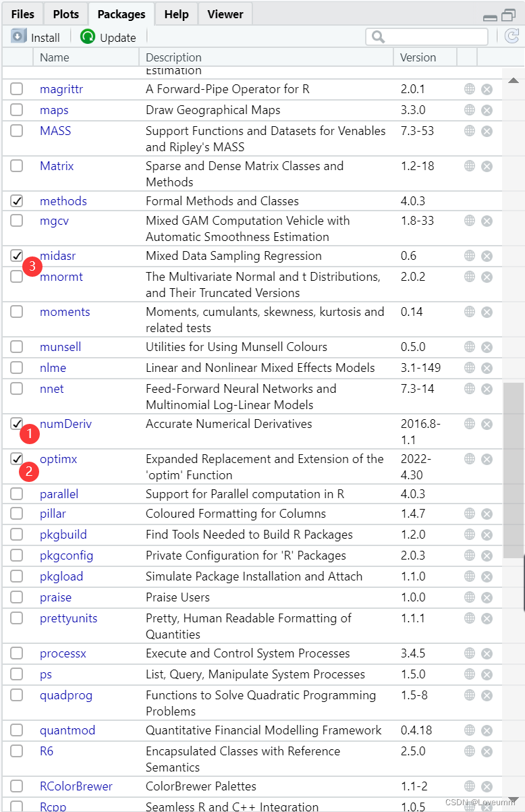This screenshot has height=812, width=525.
Task: Remove the Matrix package
Action: tap(487, 166)
